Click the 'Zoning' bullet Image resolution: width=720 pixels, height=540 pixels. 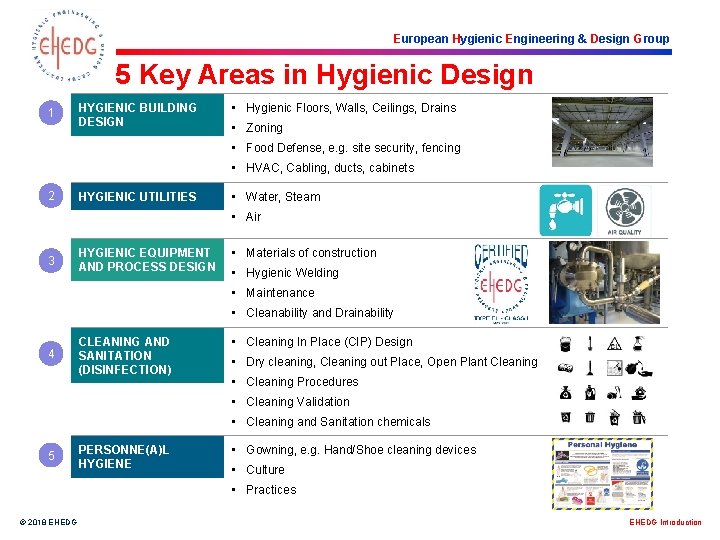[264, 128]
